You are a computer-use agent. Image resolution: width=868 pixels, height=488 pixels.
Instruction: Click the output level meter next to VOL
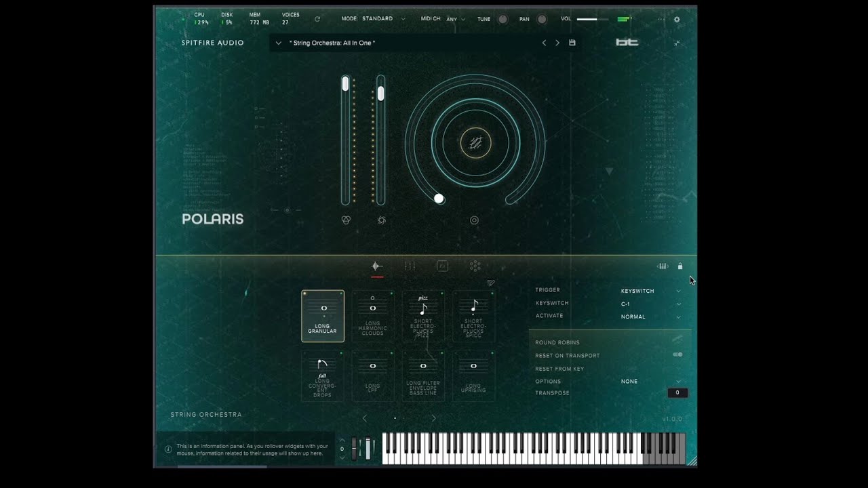tap(624, 19)
